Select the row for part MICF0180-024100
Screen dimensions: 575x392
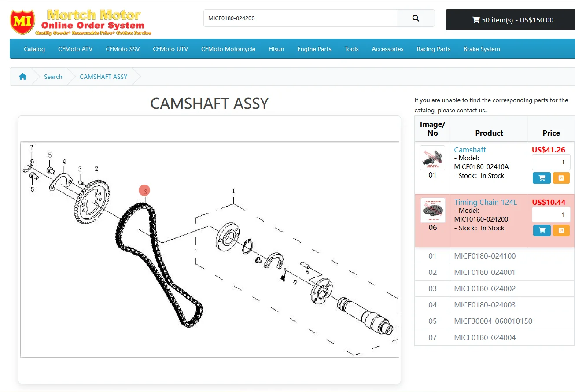pyautogui.click(x=494, y=256)
